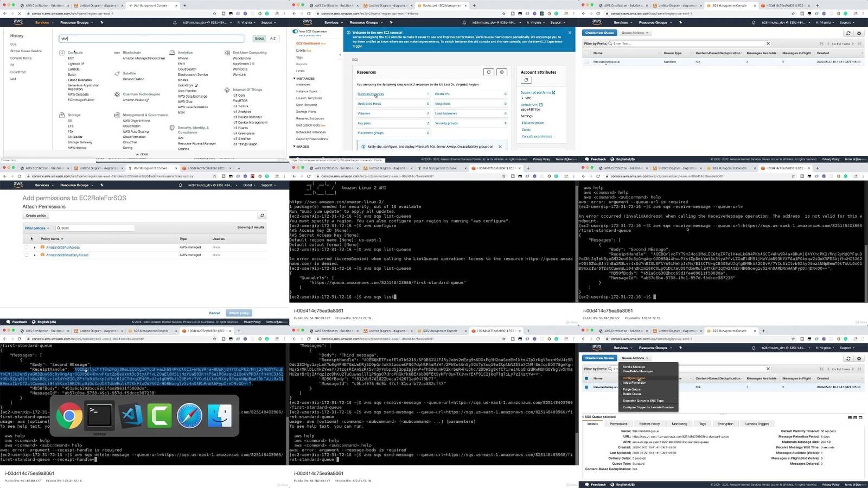868x488 pixels.
Task: Check first-standard-queue row in SQS console without open menu
Action: click(x=586, y=62)
